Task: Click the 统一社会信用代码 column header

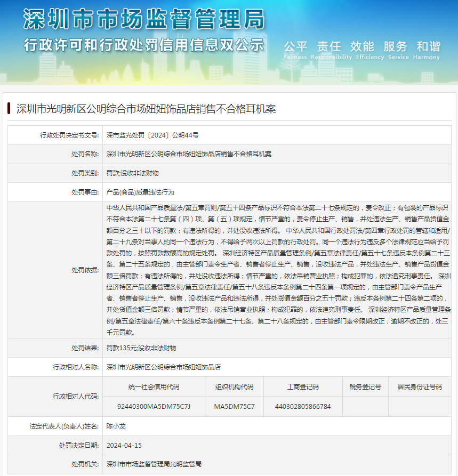Action: 154,387
